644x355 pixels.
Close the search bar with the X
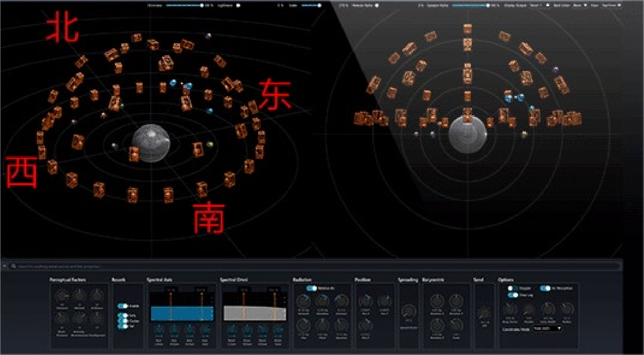pyautogui.click(x=5, y=266)
